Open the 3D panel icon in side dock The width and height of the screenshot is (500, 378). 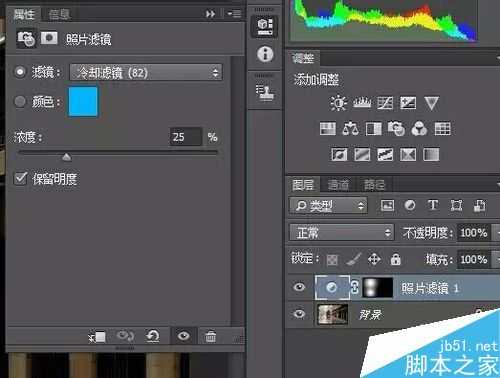point(265,26)
